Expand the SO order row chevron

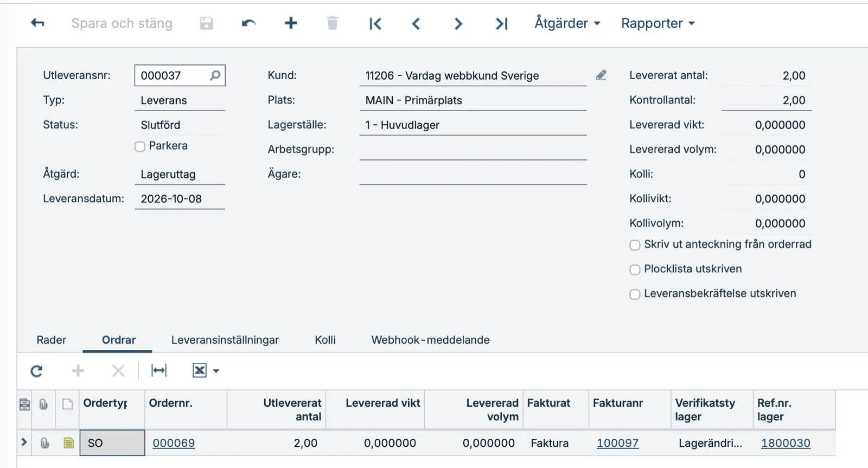pos(24,442)
